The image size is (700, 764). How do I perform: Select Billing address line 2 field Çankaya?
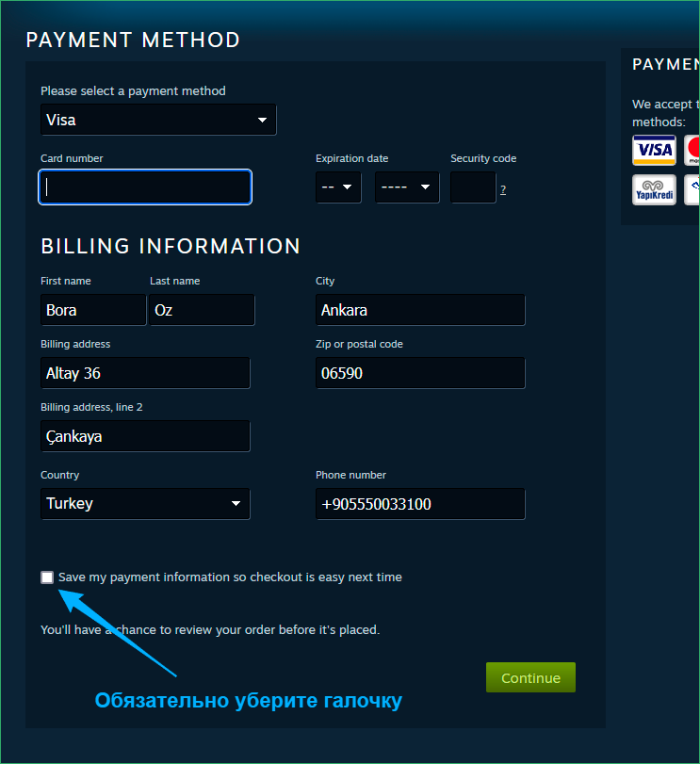(x=145, y=436)
